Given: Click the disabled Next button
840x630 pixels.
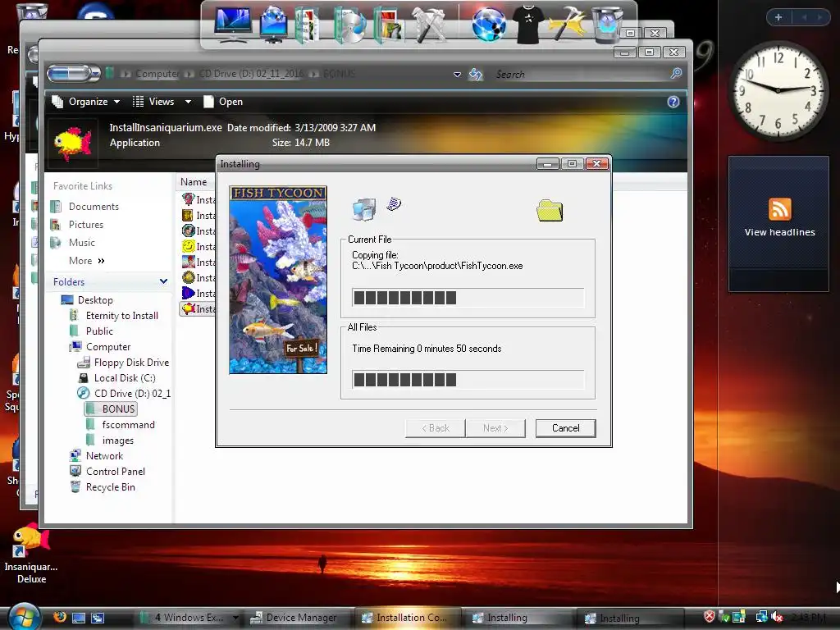Looking at the screenshot, I should [x=495, y=428].
